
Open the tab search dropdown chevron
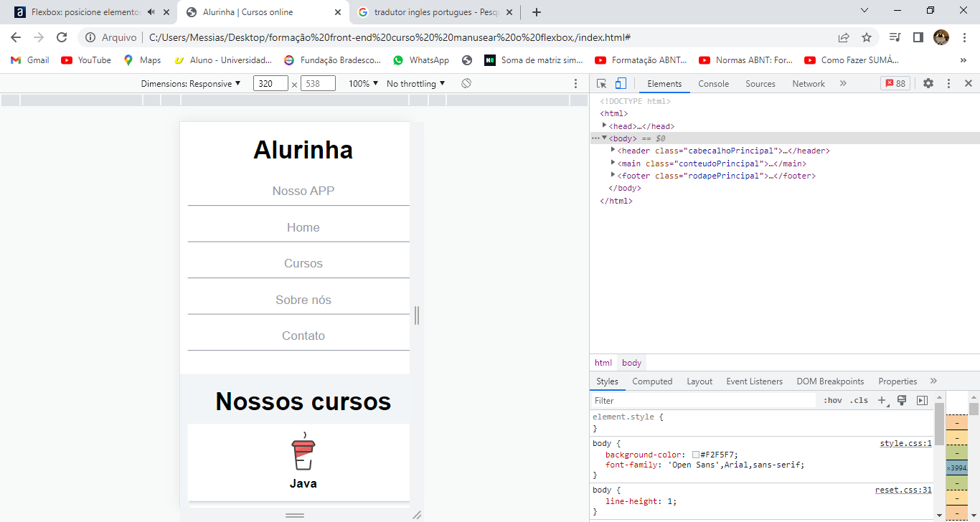(x=864, y=10)
